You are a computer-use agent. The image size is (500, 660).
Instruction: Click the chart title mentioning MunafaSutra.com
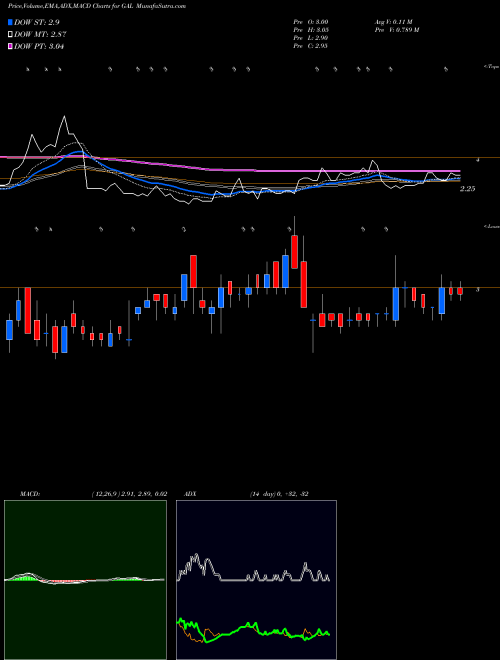click(x=97, y=6)
